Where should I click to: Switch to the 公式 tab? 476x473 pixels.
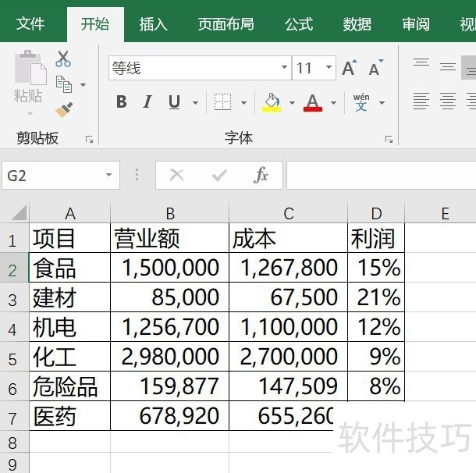pos(299,24)
